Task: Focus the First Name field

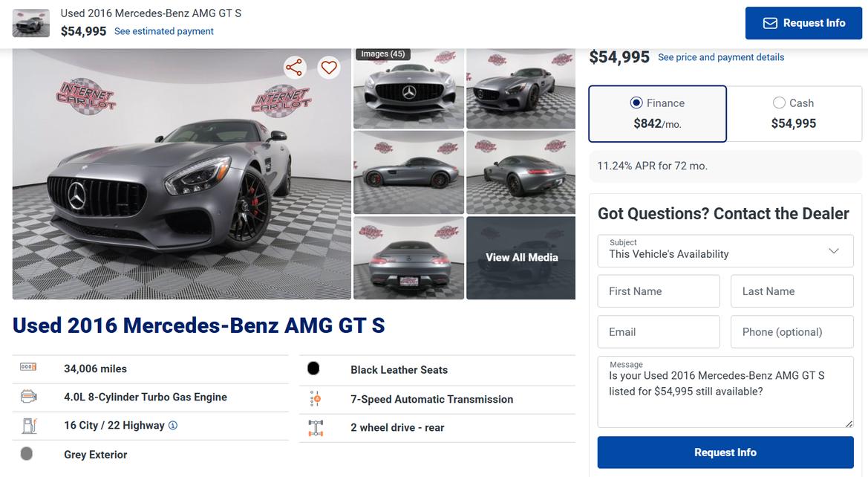Action: click(659, 291)
